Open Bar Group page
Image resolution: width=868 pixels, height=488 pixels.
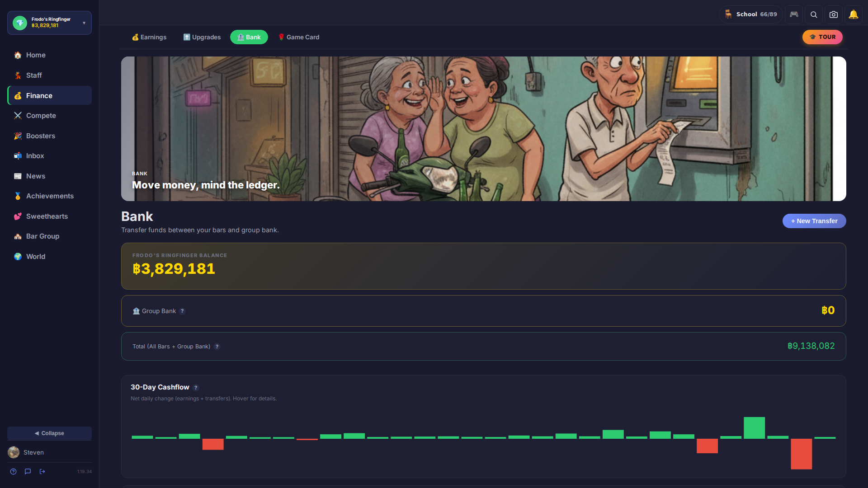[x=49, y=236]
